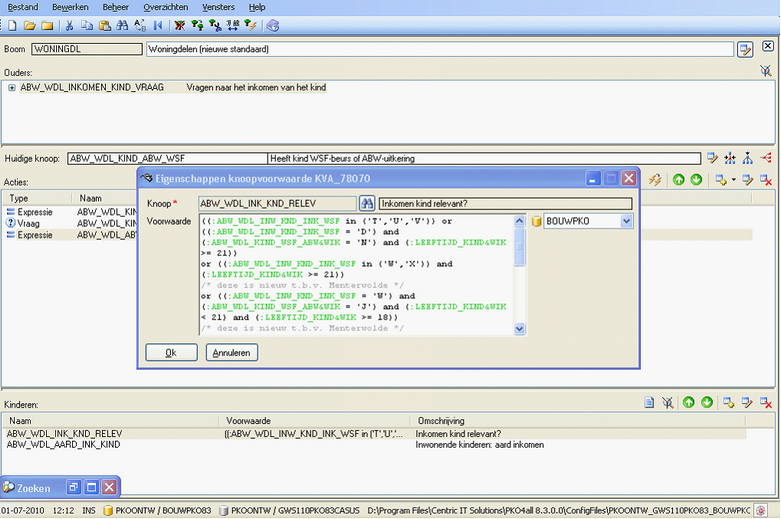This screenshot has height=519, width=781.
Task: Open the add action dropdown arrow in Acties
Action: coord(734,180)
